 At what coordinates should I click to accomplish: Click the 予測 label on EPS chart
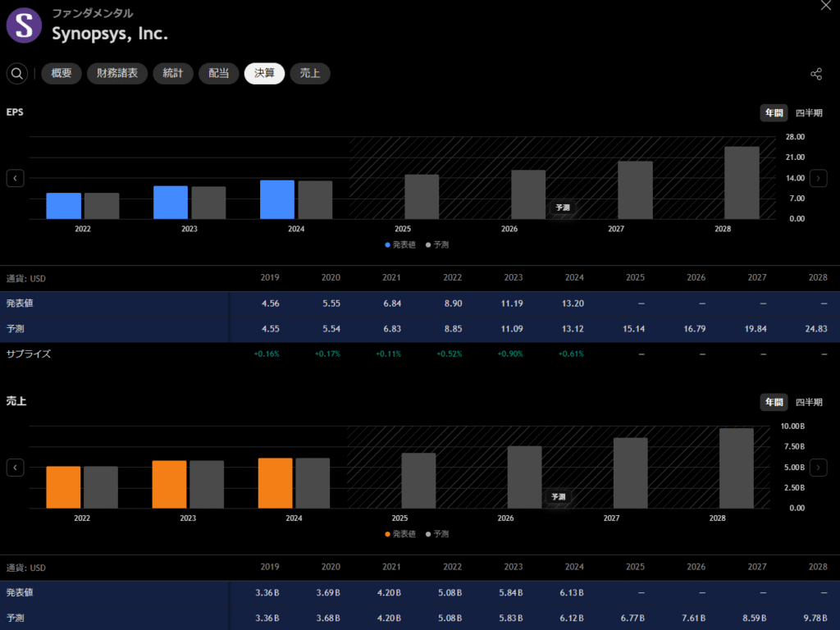click(x=563, y=208)
